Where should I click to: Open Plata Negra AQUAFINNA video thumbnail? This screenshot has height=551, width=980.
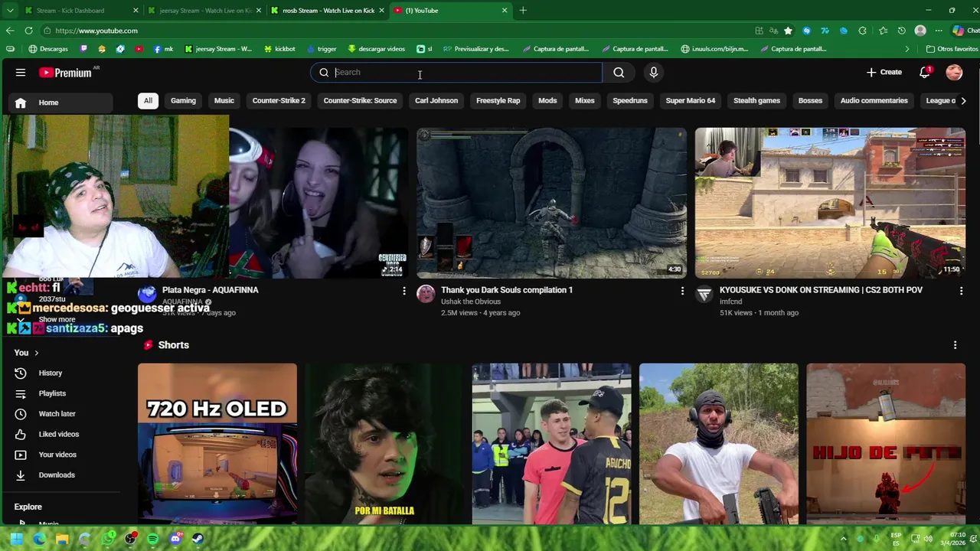point(318,203)
